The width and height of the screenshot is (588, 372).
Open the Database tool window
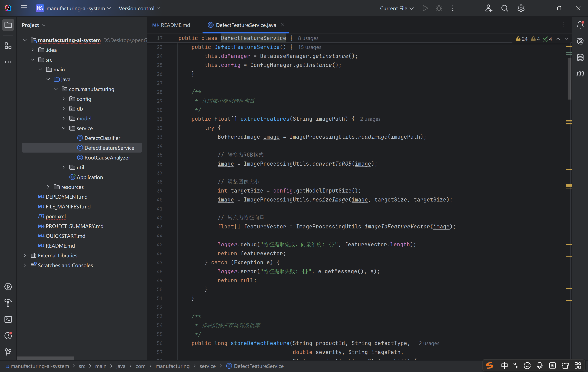click(580, 57)
